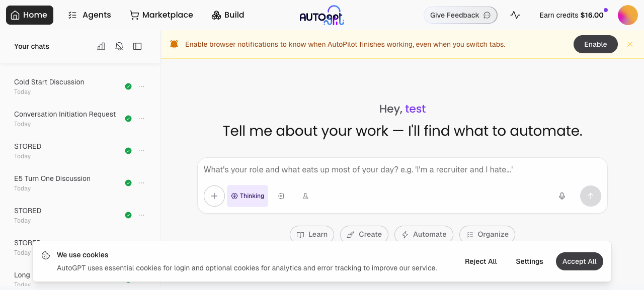The width and height of the screenshot is (644, 290).
Task: Open the user avatar menu
Action: click(x=627, y=15)
